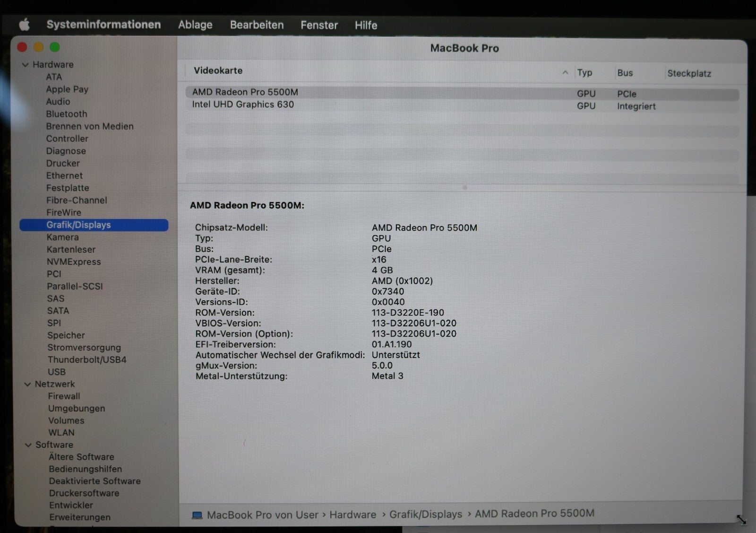This screenshot has width=756, height=533.
Task: Select Apple Pay in the sidebar
Action: coord(67,89)
